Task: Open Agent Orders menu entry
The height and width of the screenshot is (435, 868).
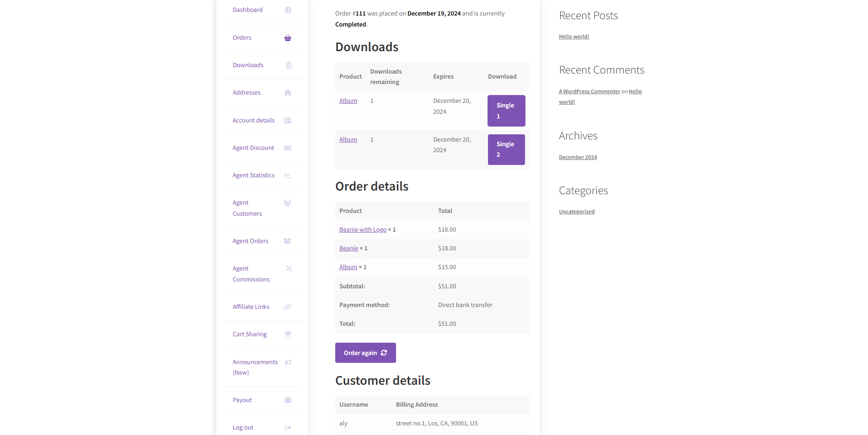Action: pos(251,241)
